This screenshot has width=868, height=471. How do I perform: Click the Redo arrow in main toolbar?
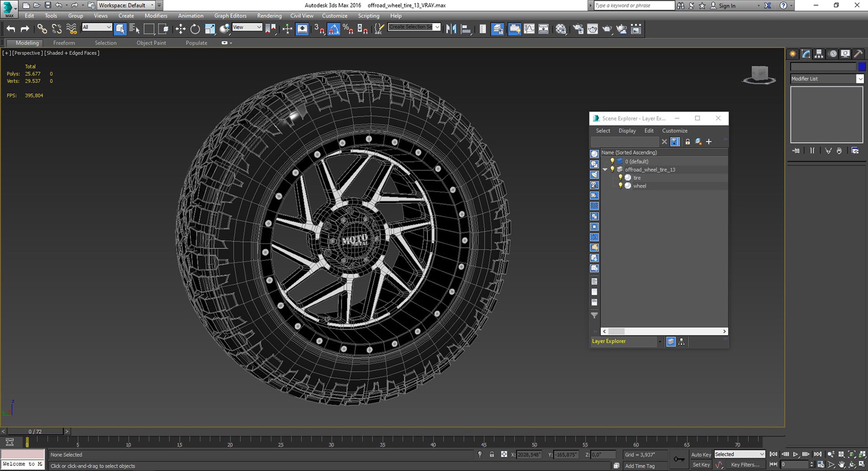pos(25,29)
